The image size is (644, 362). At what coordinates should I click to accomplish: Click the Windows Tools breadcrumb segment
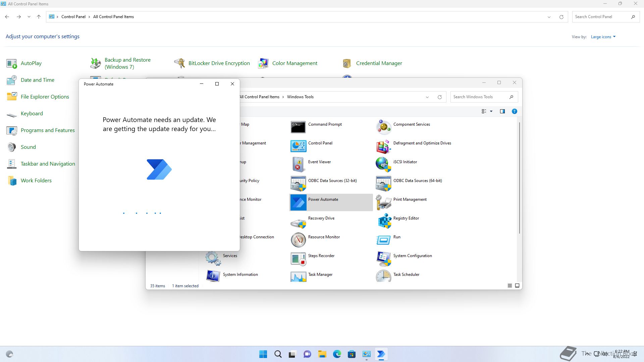point(300,97)
